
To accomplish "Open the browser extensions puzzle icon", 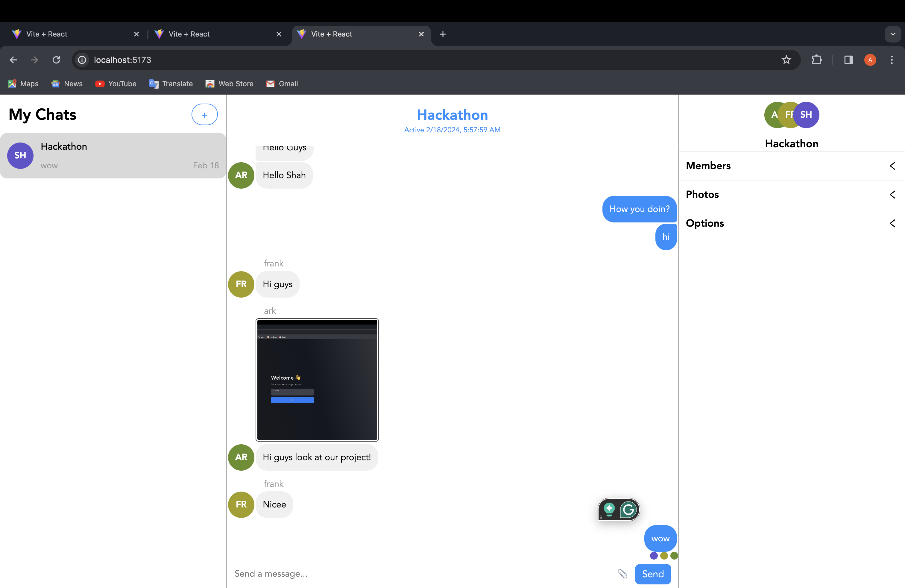I will click(x=816, y=60).
